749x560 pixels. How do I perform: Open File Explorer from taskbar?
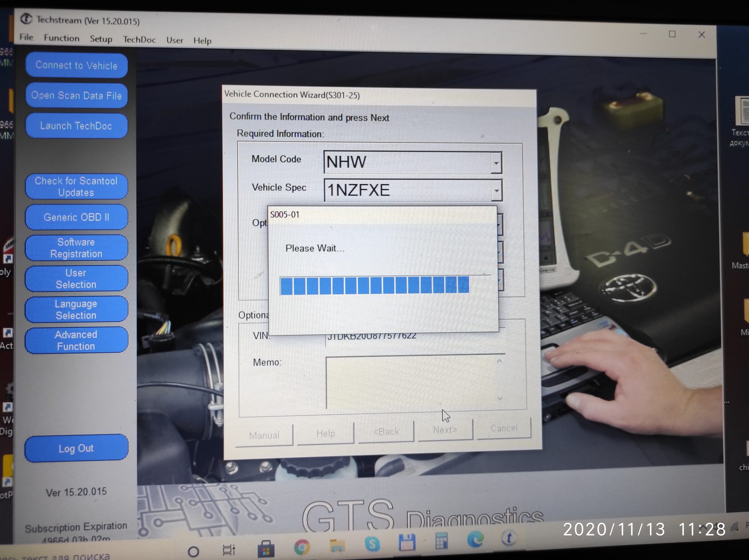click(337, 545)
